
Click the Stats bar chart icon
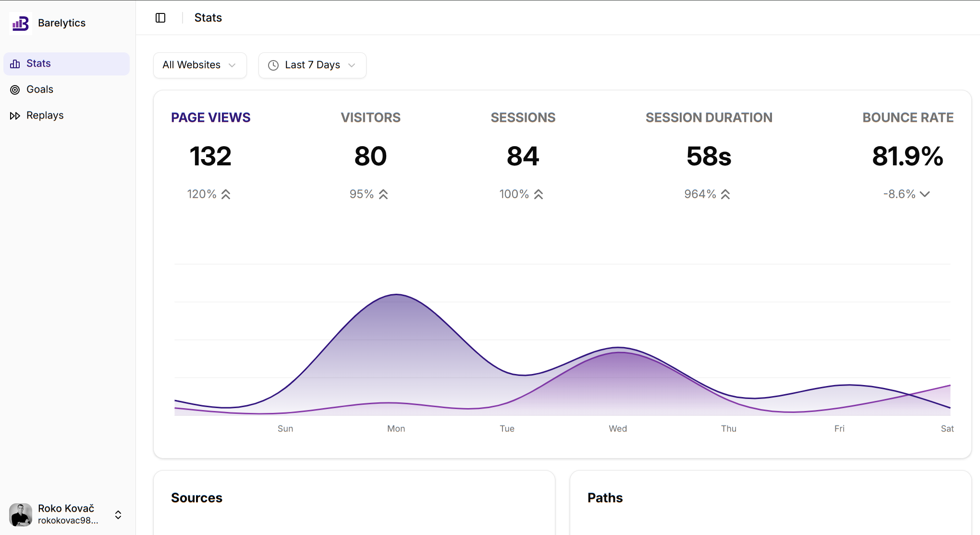click(15, 64)
